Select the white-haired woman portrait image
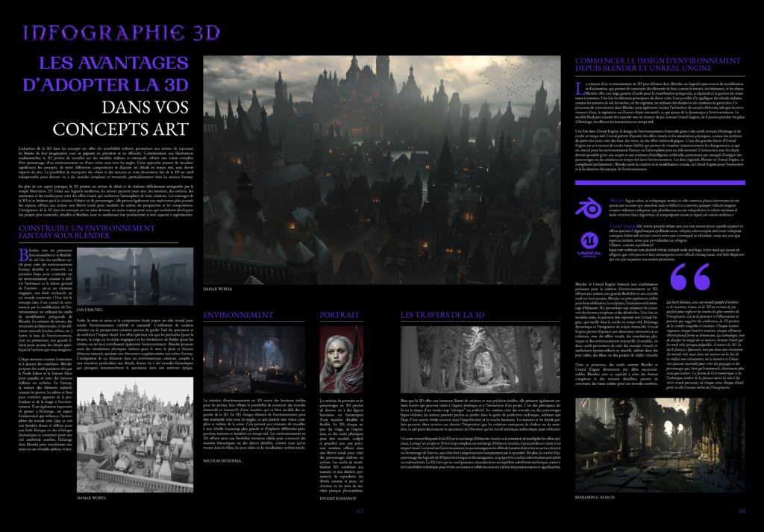764x532 pixels. point(341,360)
